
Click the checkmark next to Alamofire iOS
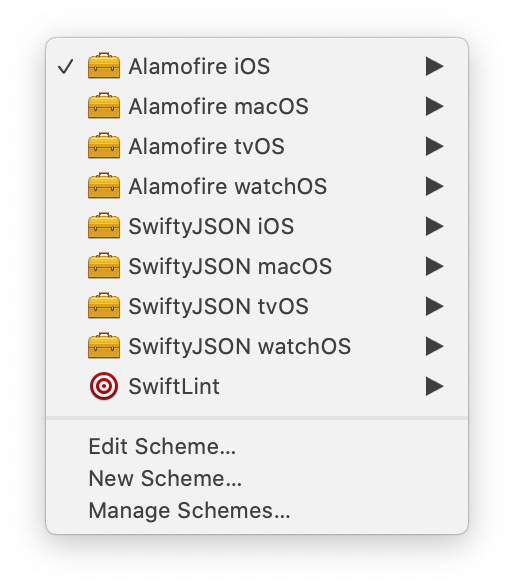click(66, 67)
